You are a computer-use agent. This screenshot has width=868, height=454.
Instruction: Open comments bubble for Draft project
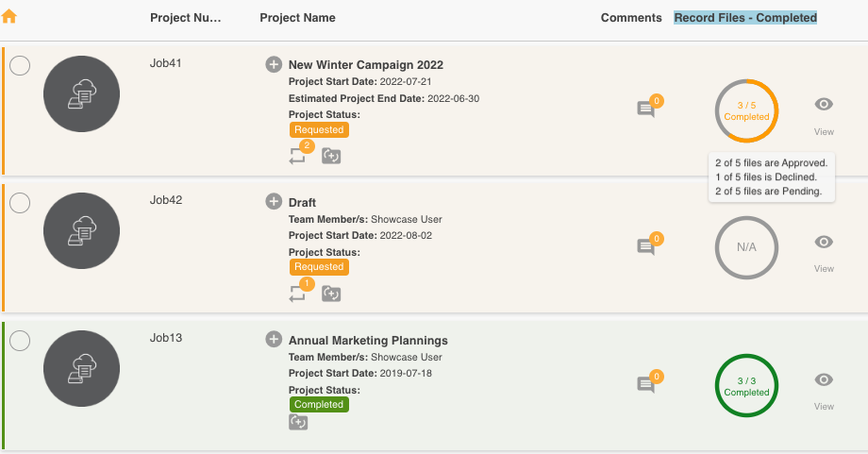pyautogui.click(x=646, y=246)
